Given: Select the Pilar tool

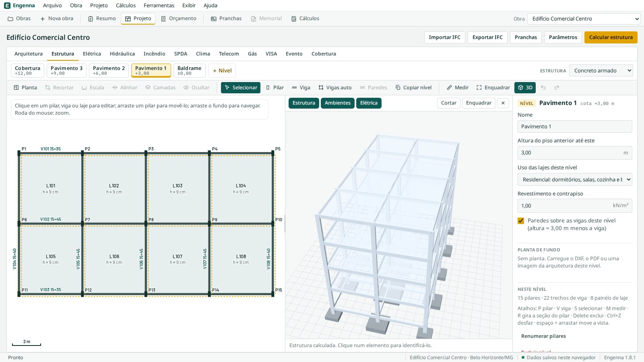Looking at the screenshot, I should click(275, 88).
